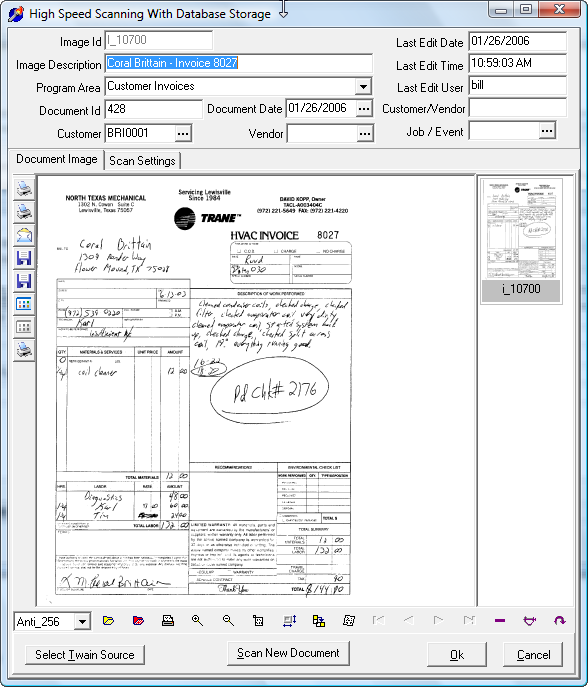The width and height of the screenshot is (588, 687).
Task: Click the scanner icon in bottom toolbar
Action: click(168, 620)
